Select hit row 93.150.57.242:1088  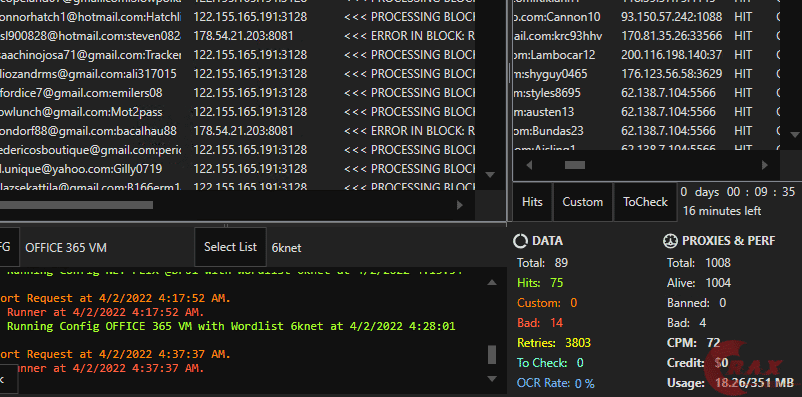[x=647, y=17]
